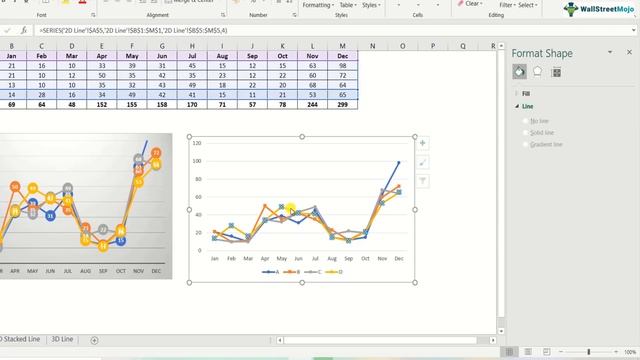Click the Jul header cell
The height and width of the screenshot is (360, 640).
click(x=192, y=56)
